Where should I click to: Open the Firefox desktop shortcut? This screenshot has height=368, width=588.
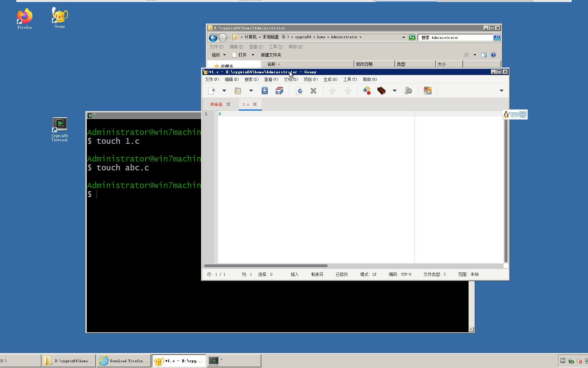point(25,19)
